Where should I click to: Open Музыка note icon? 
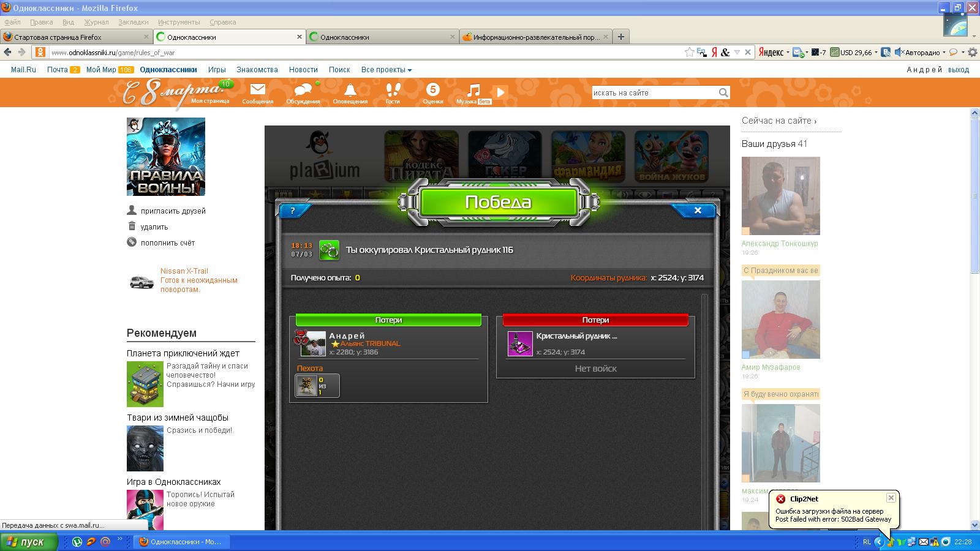pos(473,90)
